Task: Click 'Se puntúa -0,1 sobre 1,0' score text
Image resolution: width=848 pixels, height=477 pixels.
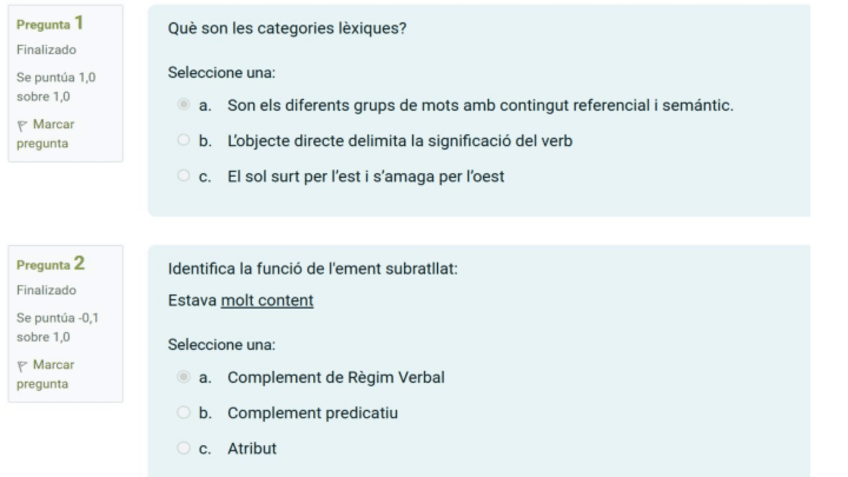Action: (x=55, y=327)
